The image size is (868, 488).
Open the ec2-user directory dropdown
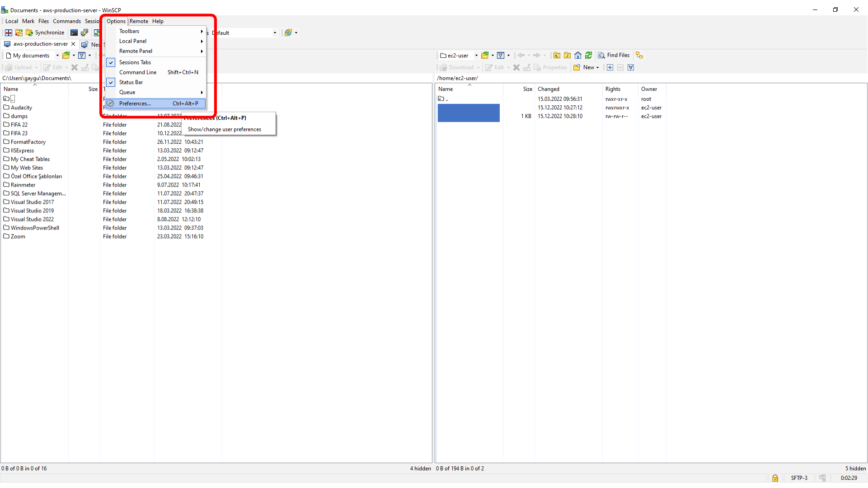476,56
